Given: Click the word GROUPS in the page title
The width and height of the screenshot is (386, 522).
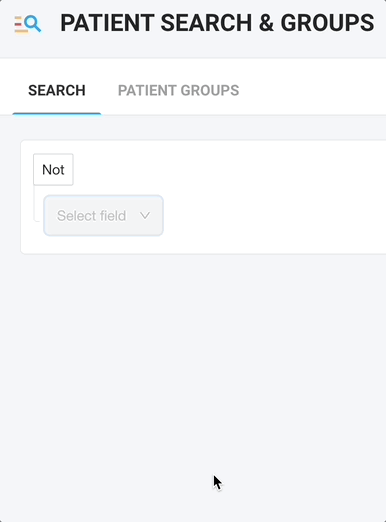Looking at the screenshot, I should pyautogui.click(x=327, y=23).
